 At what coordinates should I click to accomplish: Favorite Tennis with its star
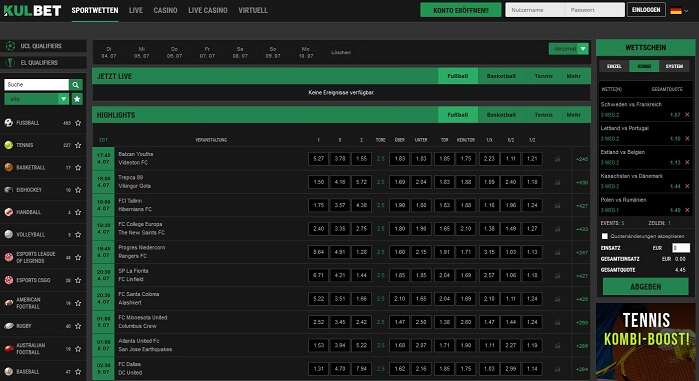[x=78, y=145]
